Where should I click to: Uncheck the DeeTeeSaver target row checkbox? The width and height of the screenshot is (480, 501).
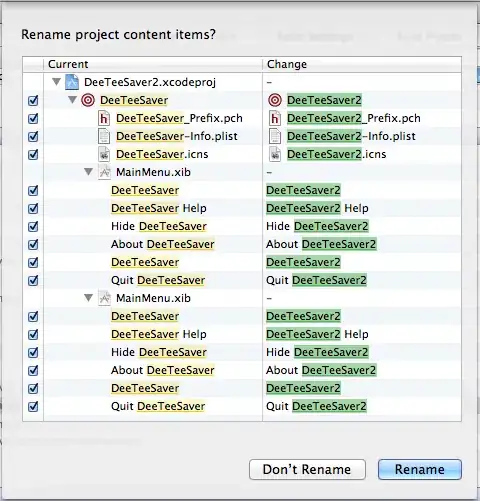point(33,100)
